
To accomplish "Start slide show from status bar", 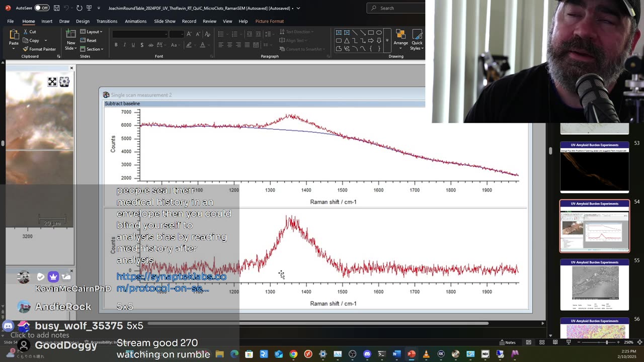I will coord(569,342).
